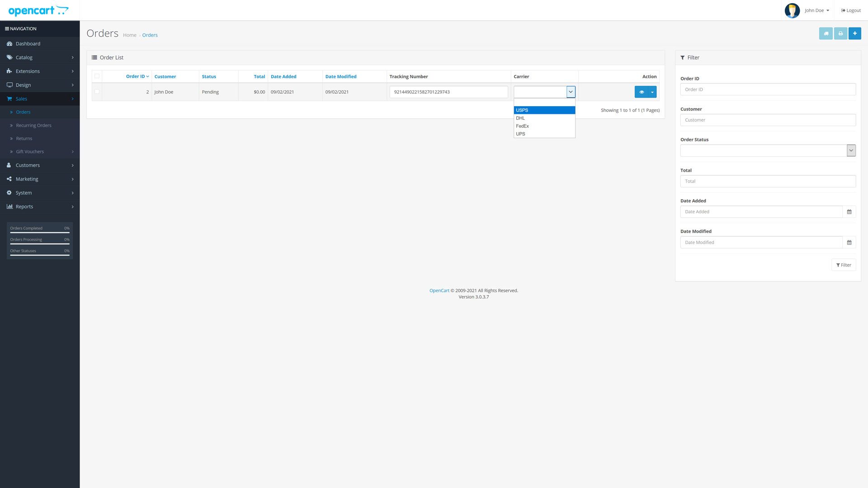Click the Reports chart icon in sidebar
868x488 pixels.
click(10, 206)
